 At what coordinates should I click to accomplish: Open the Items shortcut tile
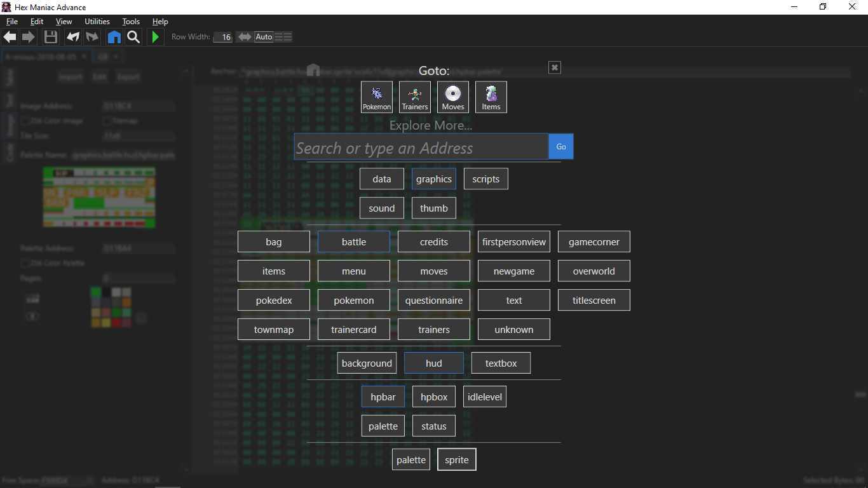(491, 97)
